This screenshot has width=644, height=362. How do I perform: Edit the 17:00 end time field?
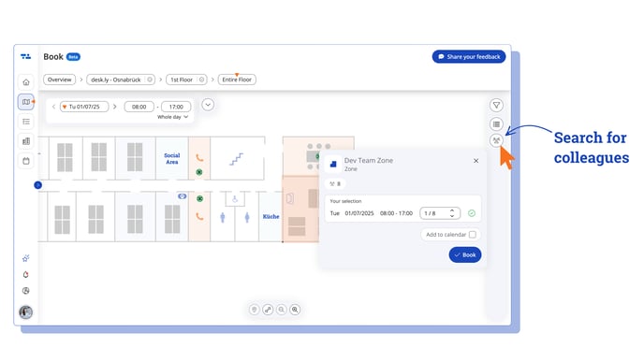[176, 107]
